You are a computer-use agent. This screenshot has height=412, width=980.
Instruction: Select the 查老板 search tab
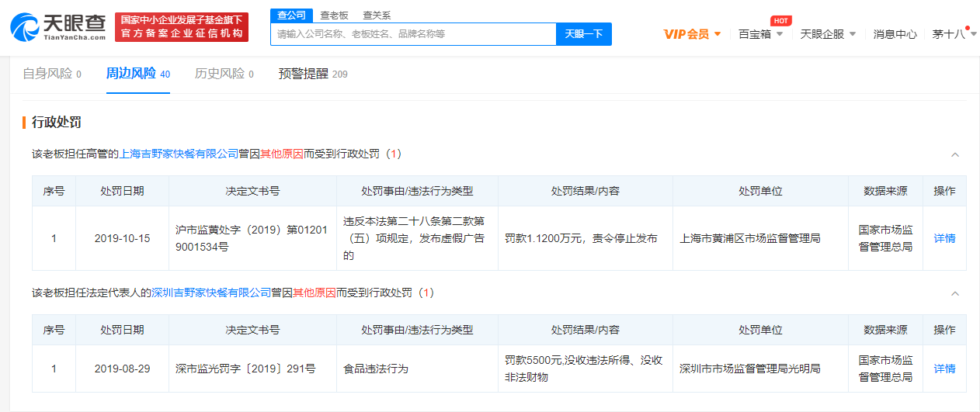tap(335, 16)
